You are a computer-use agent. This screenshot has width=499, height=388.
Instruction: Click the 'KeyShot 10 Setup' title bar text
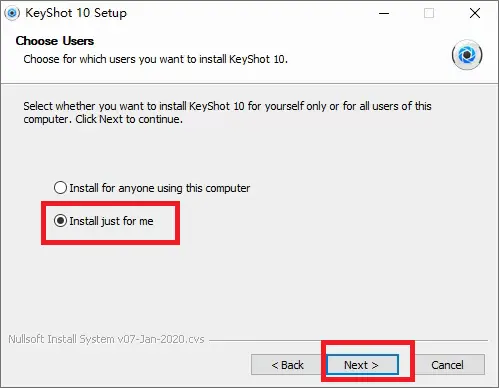tap(76, 13)
